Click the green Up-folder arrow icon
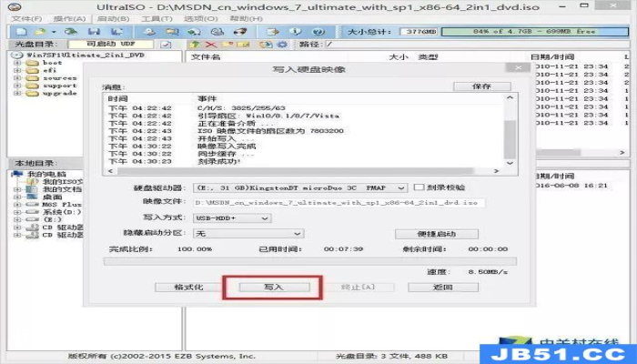Image resolution: width=637 pixels, height=364 pixels. click(x=195, y=45)
